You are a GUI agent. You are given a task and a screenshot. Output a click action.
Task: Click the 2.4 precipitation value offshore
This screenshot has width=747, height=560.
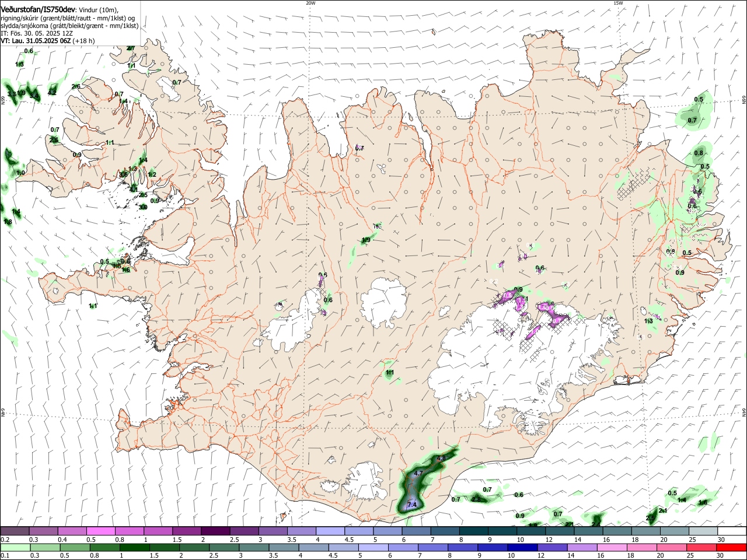[x=596, y=524]
